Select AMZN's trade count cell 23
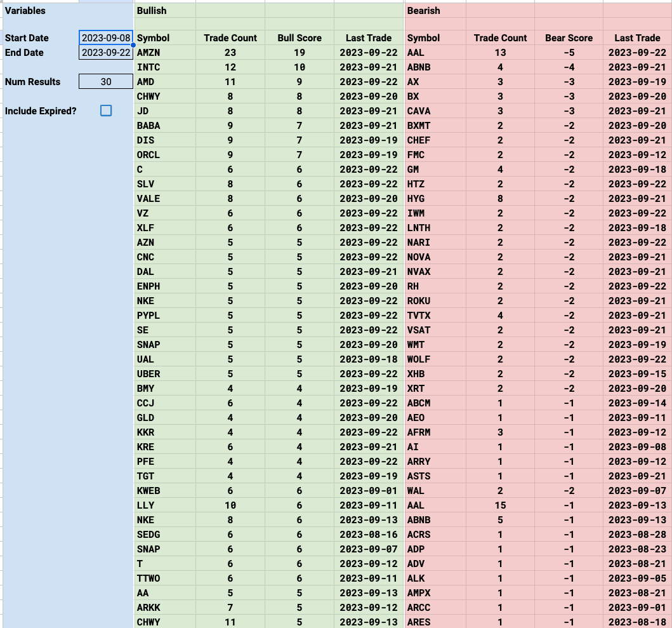 pyautogui.click(x=230, y=52)
